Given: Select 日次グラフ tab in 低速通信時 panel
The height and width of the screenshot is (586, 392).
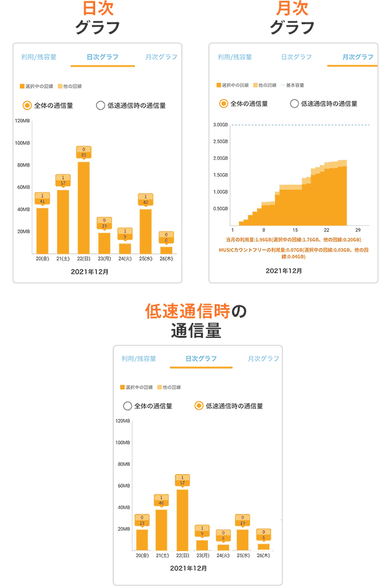Looking at the screenshot, I should pos(201,358).
